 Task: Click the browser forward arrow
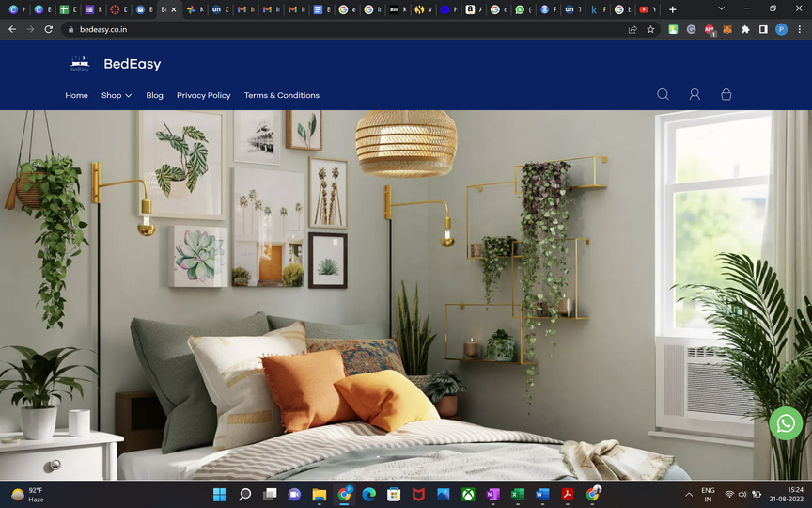pyautogui.click(x=31, y=29)
